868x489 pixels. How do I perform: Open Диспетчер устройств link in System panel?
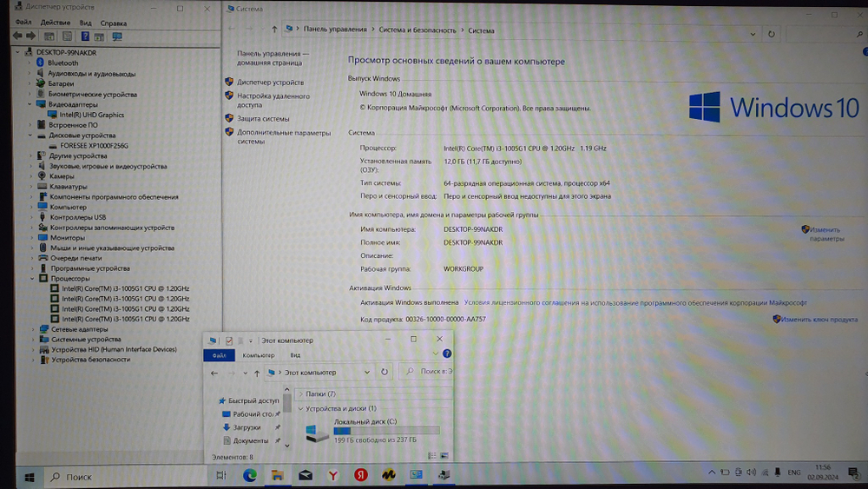[270, 83]
